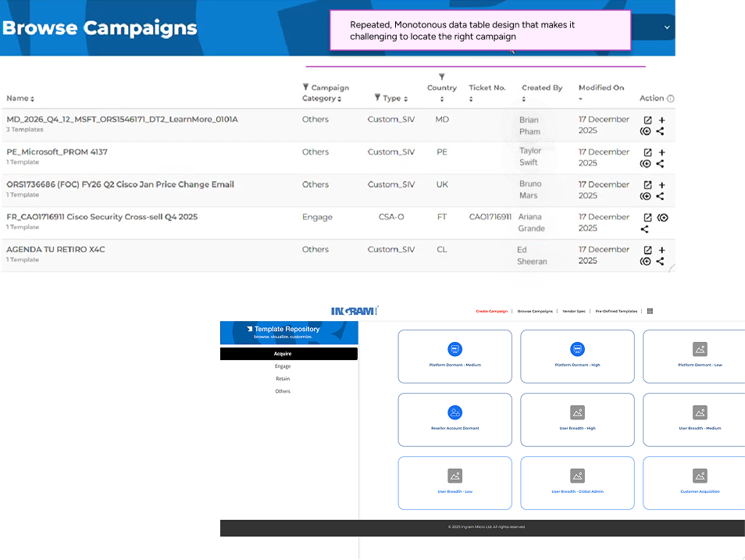Share the AGENDA TU RETIRO X4C campaign

click(660, 261)
